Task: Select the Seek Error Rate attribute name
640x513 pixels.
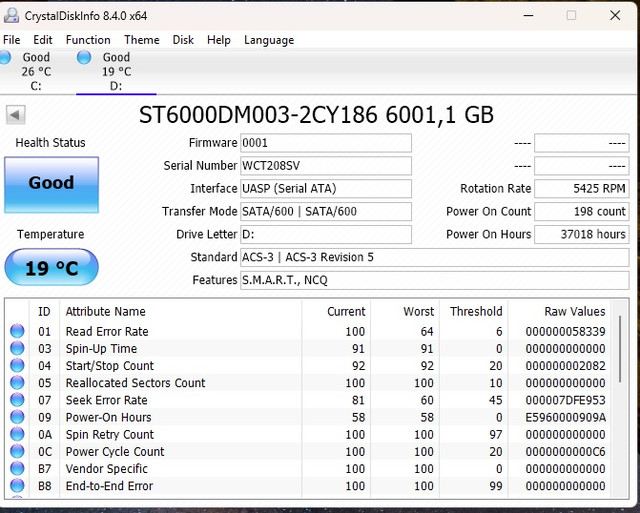Action: coord(107,400)
